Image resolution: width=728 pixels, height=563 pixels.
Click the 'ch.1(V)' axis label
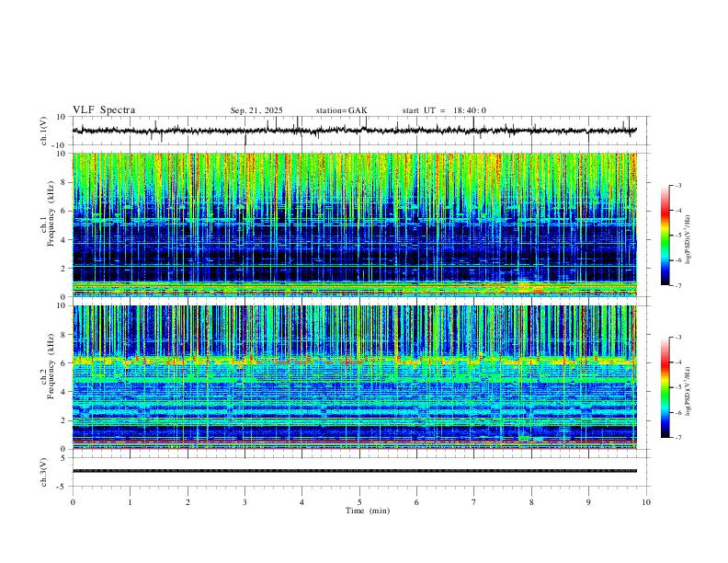pos(44,131)
